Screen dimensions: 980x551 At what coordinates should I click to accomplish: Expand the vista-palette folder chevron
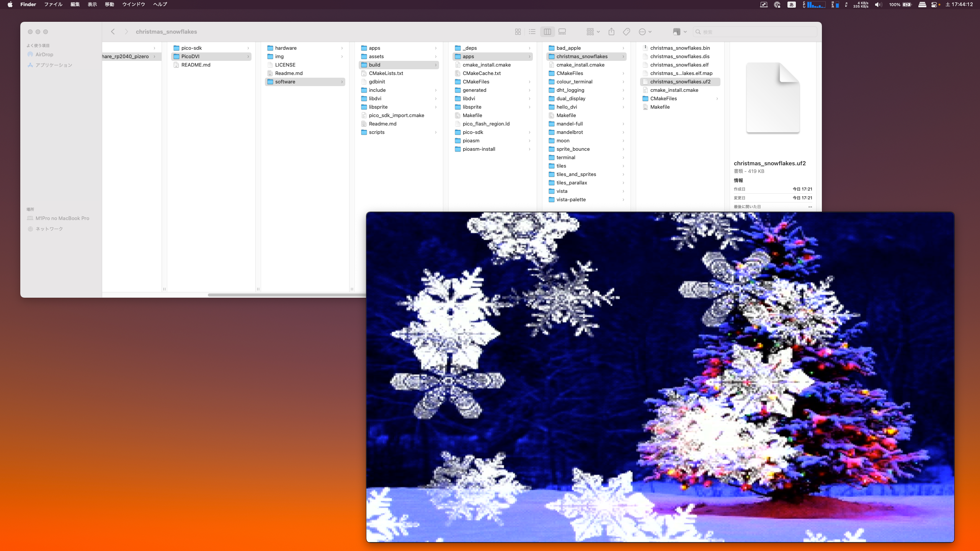click(x=623, y=200)
